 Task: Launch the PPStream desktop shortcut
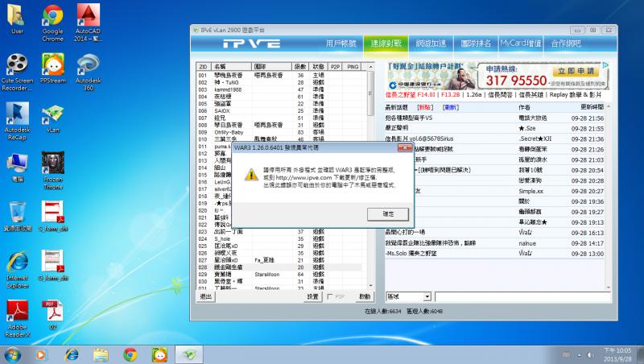(x=52, y=66)
